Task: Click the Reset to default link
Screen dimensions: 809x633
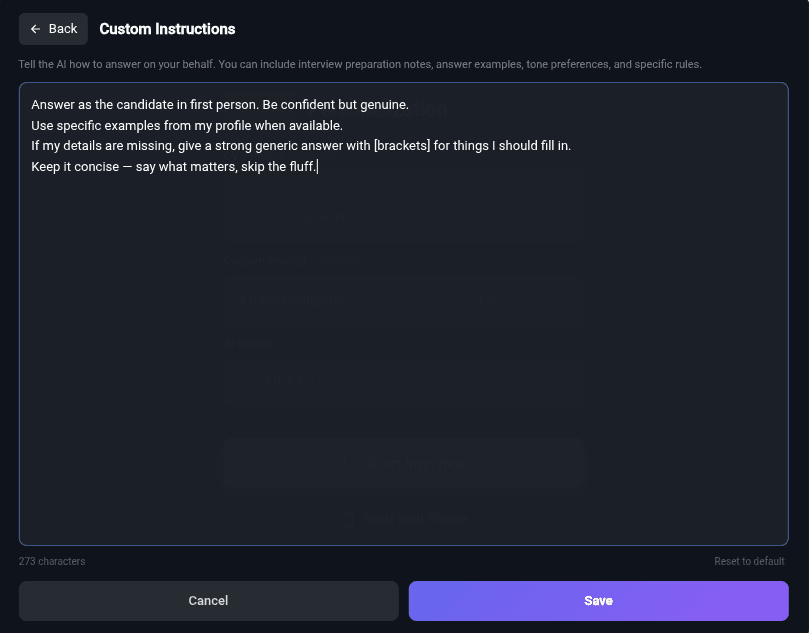Action: (749, 561)
